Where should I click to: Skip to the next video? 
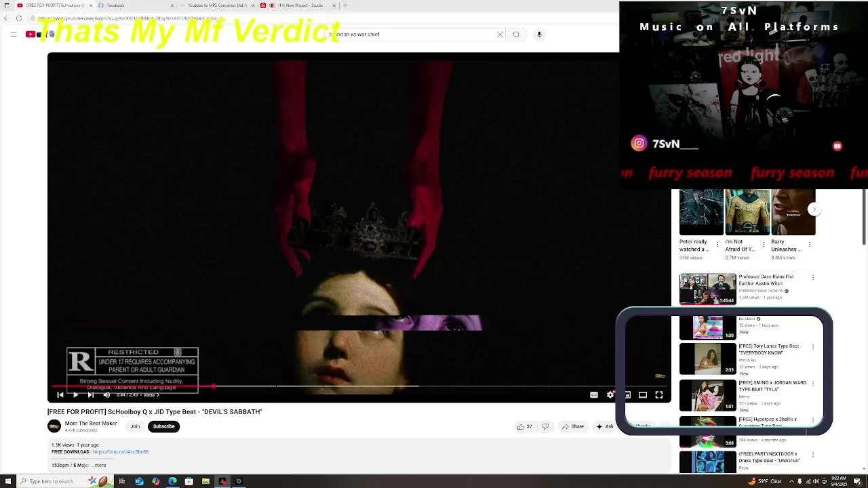[x=91, y=394]
